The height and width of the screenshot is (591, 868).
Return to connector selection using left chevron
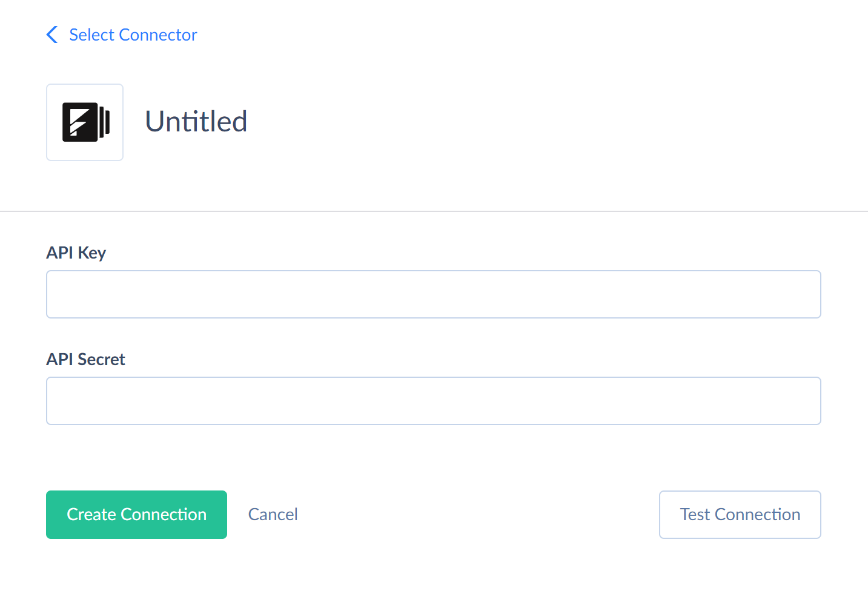point(52,35)
